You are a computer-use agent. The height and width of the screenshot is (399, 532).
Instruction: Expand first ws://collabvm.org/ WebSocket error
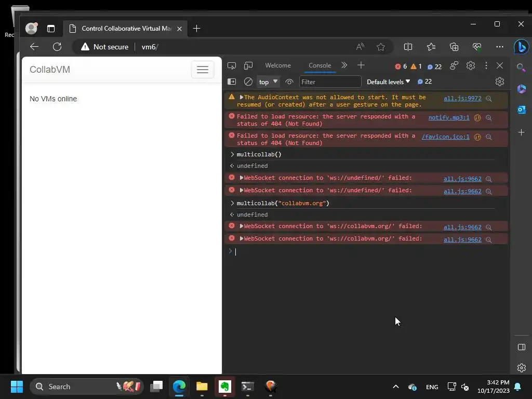click(242, 226)
